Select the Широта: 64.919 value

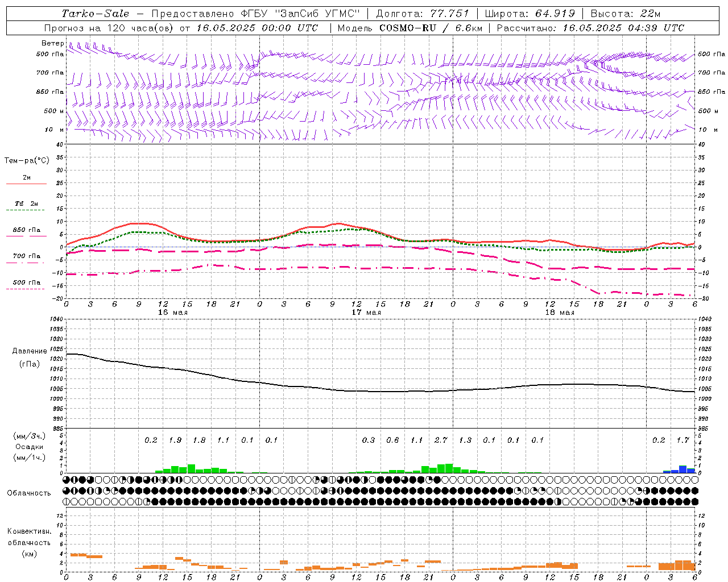530,14
